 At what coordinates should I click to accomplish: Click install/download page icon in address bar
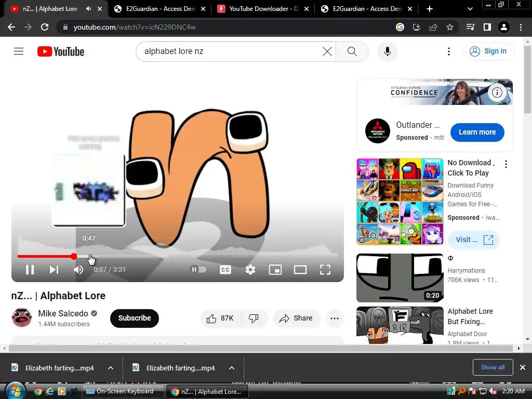pyautogui.click(x=417, y=27)
